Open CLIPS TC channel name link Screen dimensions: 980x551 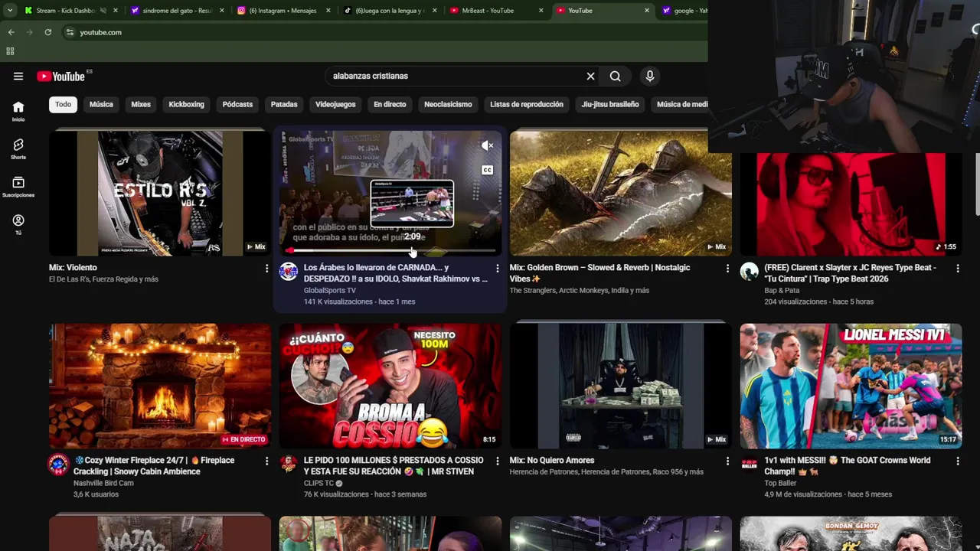coord(318,484)
